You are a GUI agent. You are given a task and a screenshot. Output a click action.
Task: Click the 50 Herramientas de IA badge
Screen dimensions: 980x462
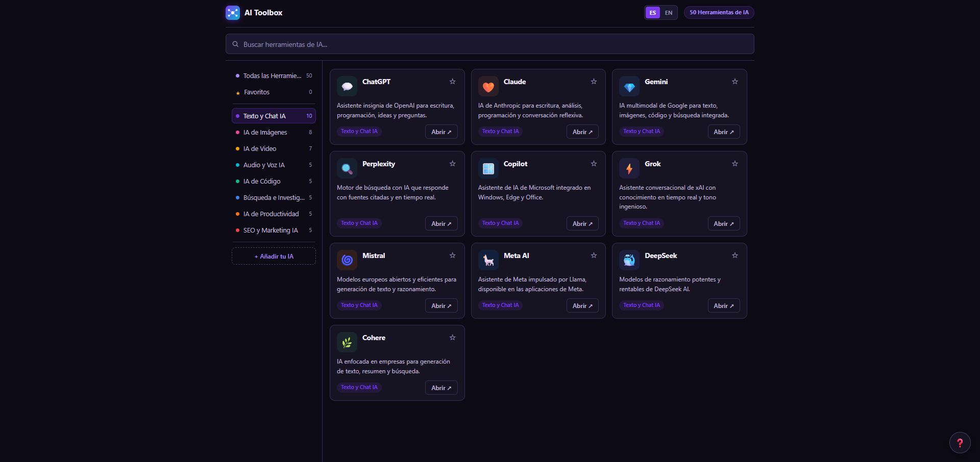(x=719, y=12)
